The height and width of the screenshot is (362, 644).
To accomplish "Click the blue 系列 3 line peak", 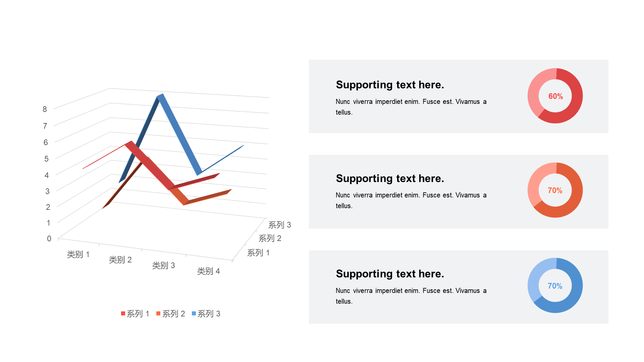I will (160, 97).
